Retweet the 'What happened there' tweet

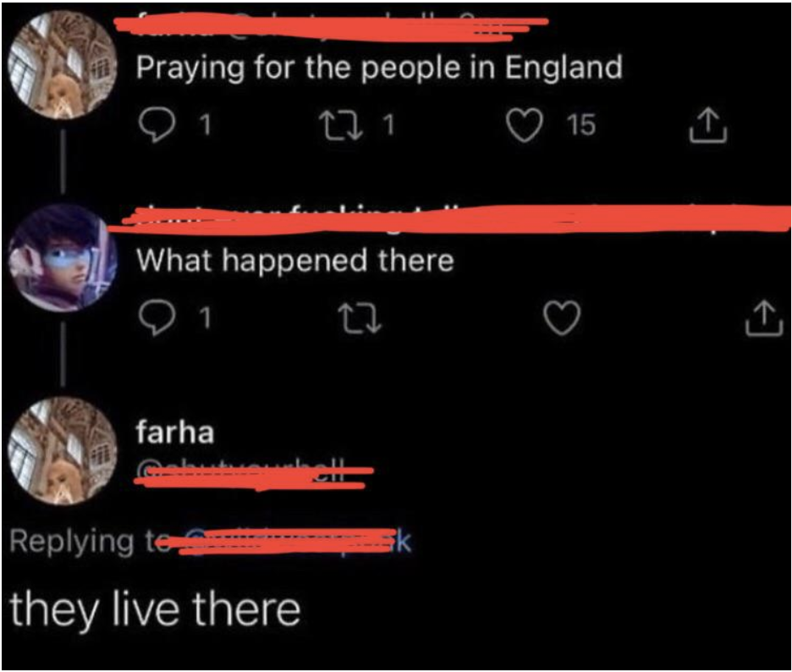tap(360, 318)
